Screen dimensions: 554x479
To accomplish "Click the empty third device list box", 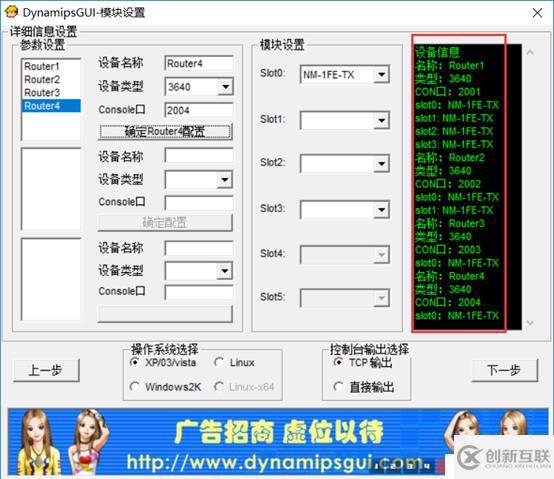I will (51, 279).
